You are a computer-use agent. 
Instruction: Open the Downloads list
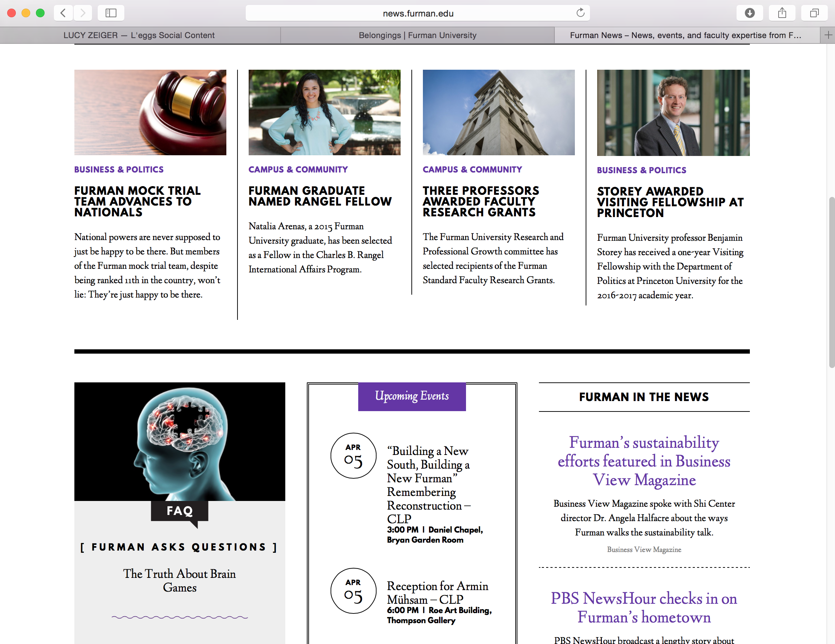click(x=750, y=13)
